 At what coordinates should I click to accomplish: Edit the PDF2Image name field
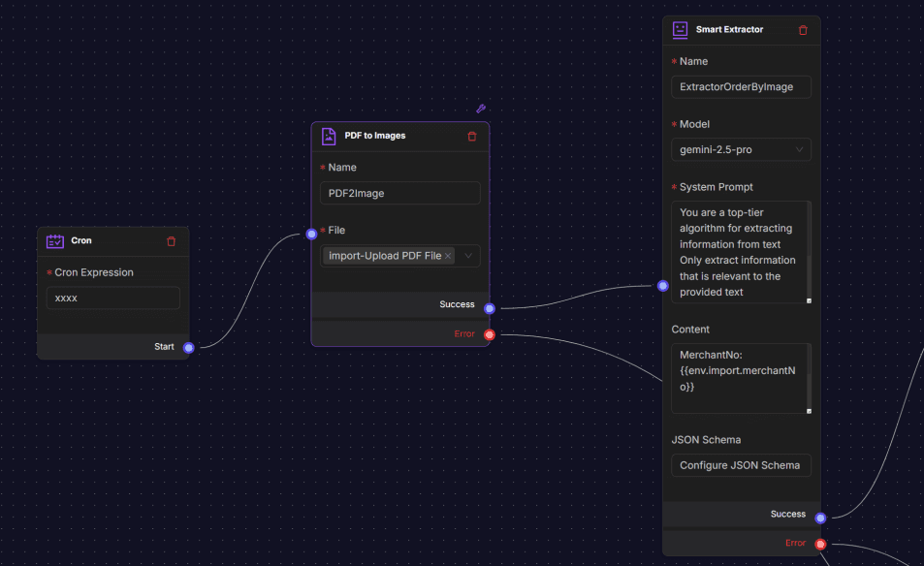point(399,193)
